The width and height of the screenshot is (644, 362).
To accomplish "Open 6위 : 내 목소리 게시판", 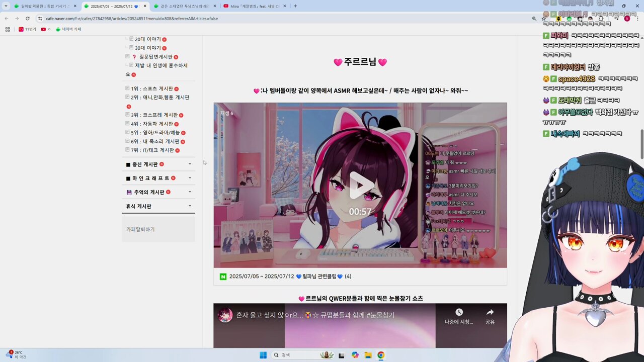I will tap(155, 141).
